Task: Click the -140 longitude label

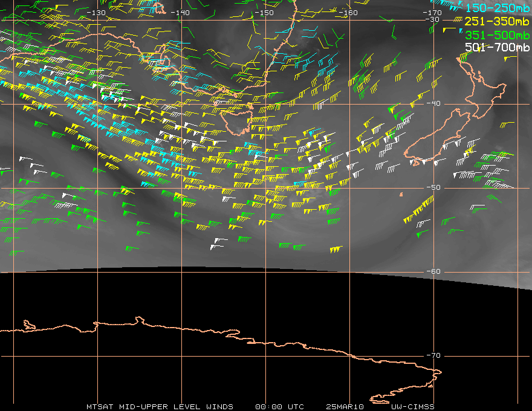Action: click(180, 13)
